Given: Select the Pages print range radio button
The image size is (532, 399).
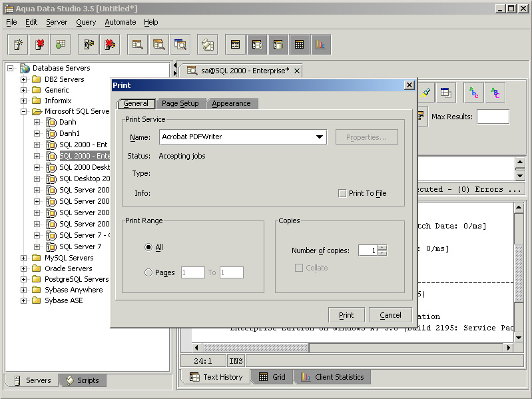Looking at the screenshot, I should coord(148,272).
